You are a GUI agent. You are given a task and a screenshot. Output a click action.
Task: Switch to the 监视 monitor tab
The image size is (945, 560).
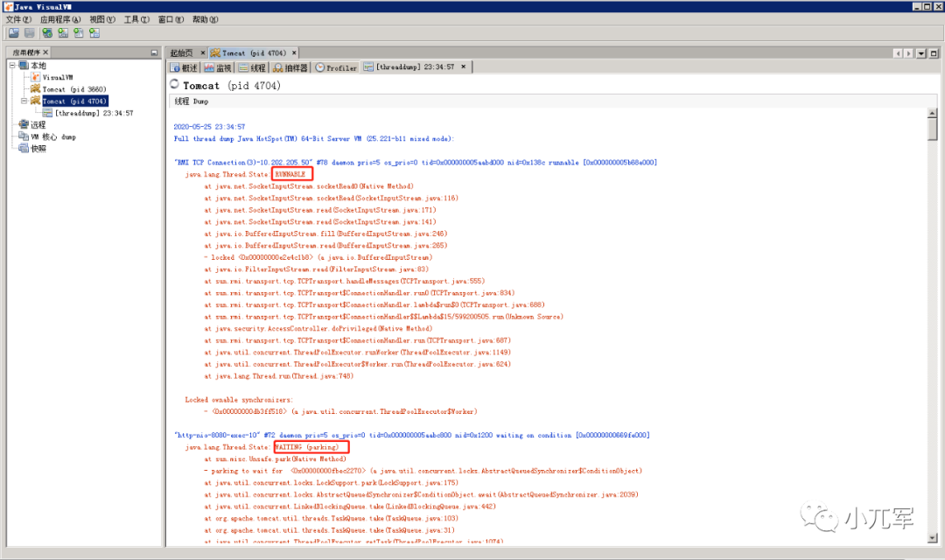point(218,67)
